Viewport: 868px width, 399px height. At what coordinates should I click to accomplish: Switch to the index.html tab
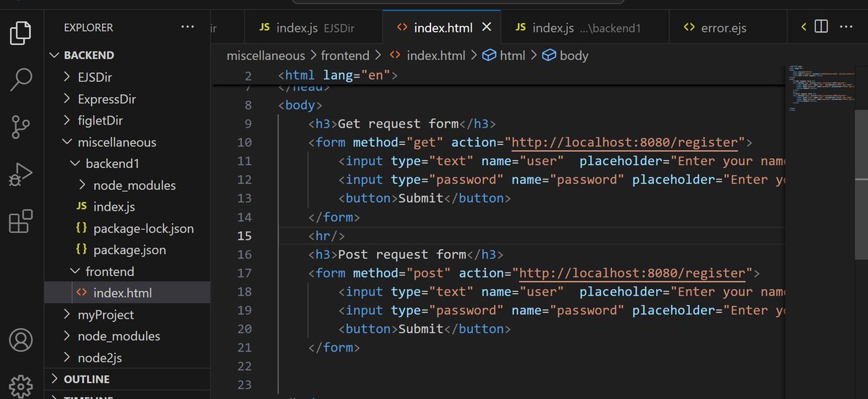coord(441,28)
